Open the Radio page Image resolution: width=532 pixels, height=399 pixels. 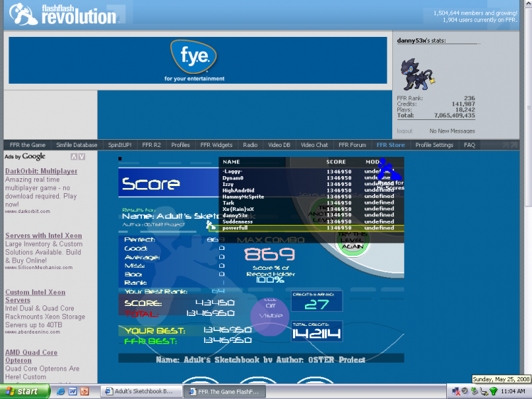click(x=250, y=145)
